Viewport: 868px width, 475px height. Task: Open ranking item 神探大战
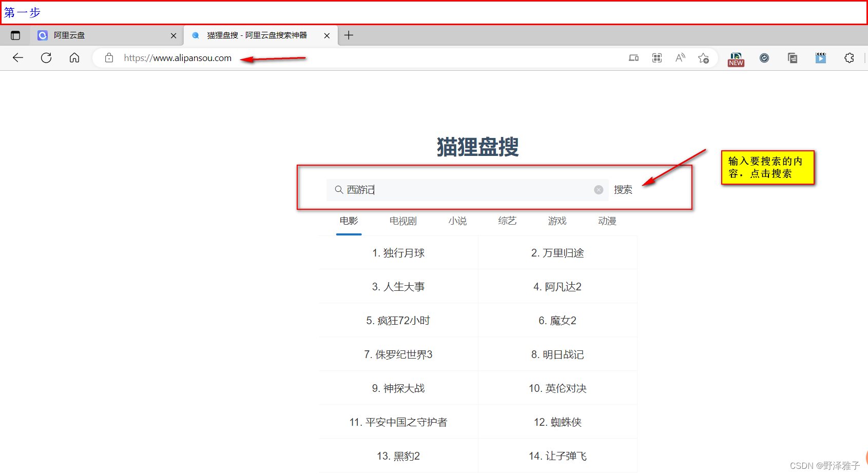point(398,388)
